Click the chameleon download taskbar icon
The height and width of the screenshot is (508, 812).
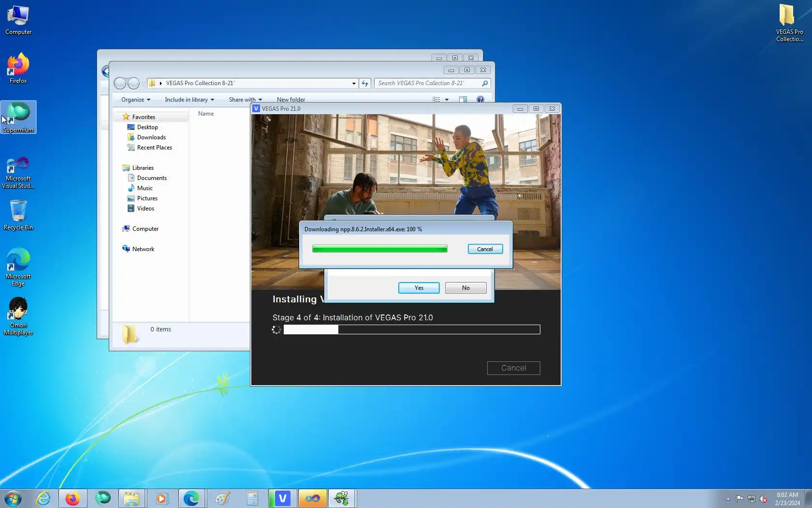(x=342, y=498)
